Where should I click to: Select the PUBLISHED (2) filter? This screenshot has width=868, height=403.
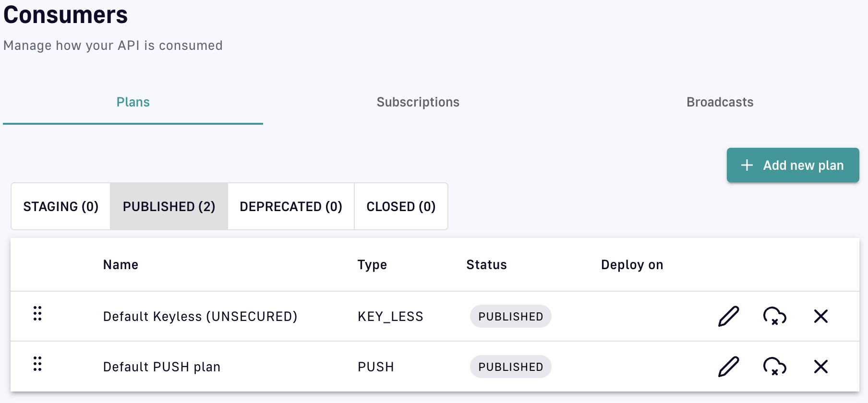[169, 206]
